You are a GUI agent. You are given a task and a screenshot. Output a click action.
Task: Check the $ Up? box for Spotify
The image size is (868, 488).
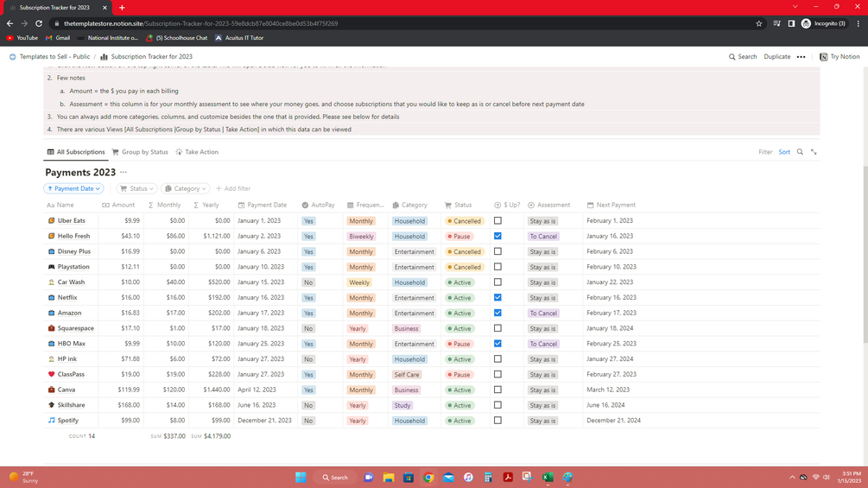497,421
